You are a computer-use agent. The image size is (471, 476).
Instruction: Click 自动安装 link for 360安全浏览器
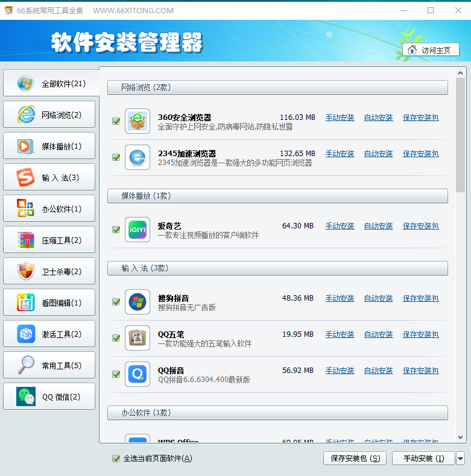(378, 117)
